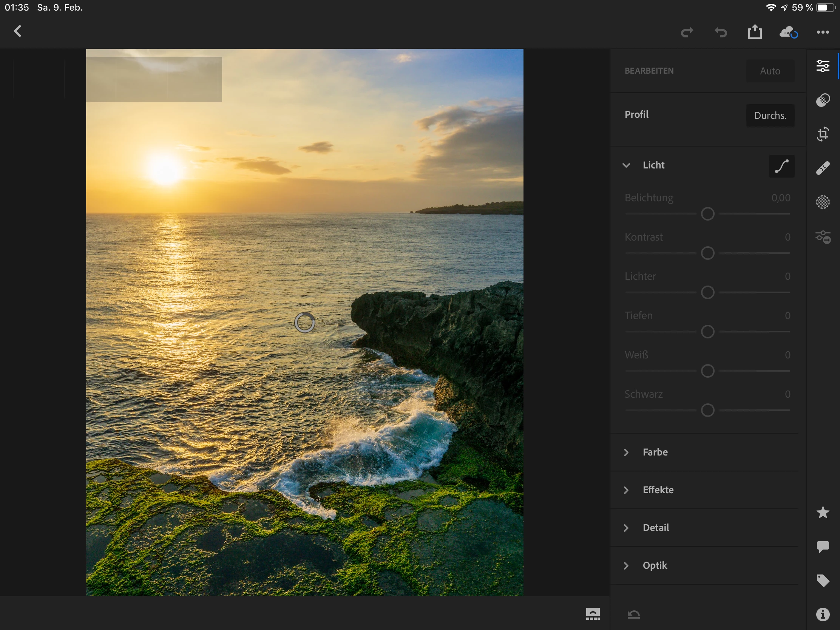Collapse the Licht section
Screen dimensions: 840x630
[626, 165]
